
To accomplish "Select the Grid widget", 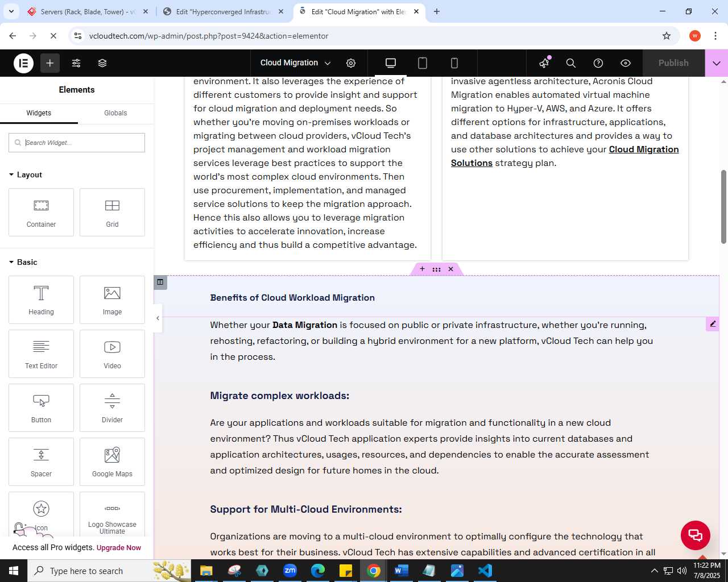I will [112, 212].
